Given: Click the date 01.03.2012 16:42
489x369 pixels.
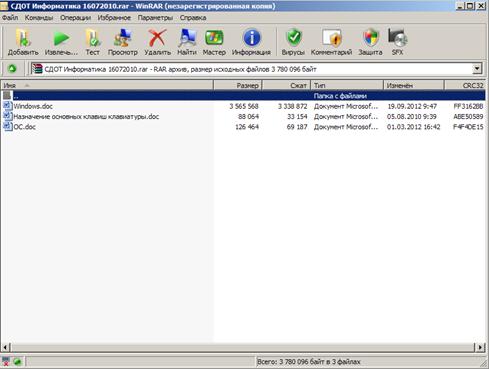Looking at the screenshot, I should pyautogui.click(x=413, y=127).
